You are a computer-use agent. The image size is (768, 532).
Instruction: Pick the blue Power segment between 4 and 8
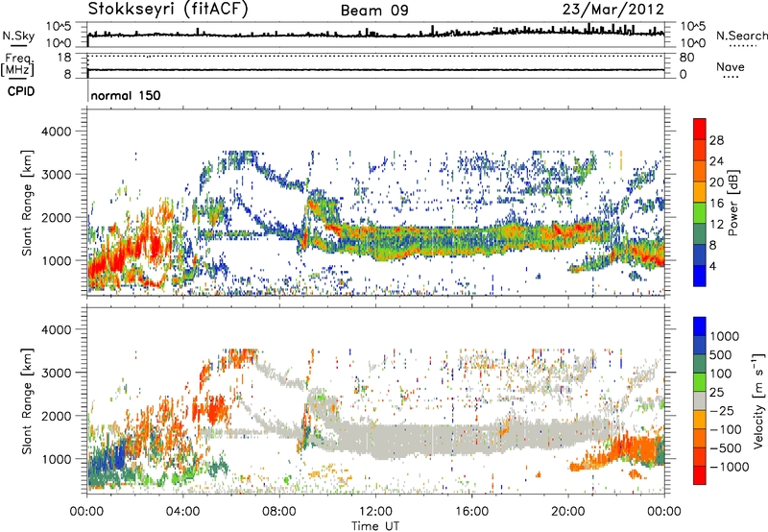point(700,255)
